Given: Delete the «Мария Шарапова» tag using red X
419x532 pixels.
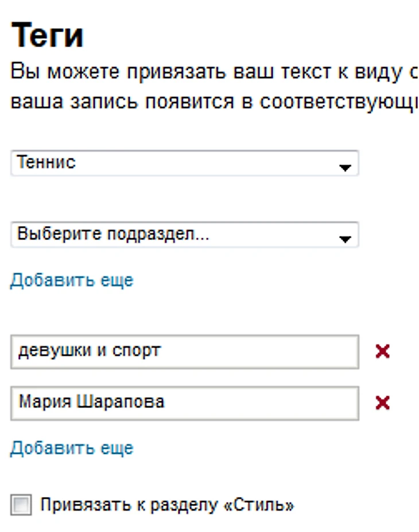Looking at the screenshot, I should (x=382, y=403).
